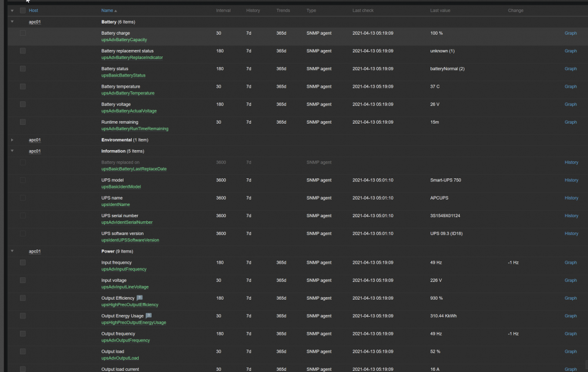The width and height of the screenshot is (588, 372).
Task: Click the upsAdvInputFrequency key link
Action: point(123,269)
